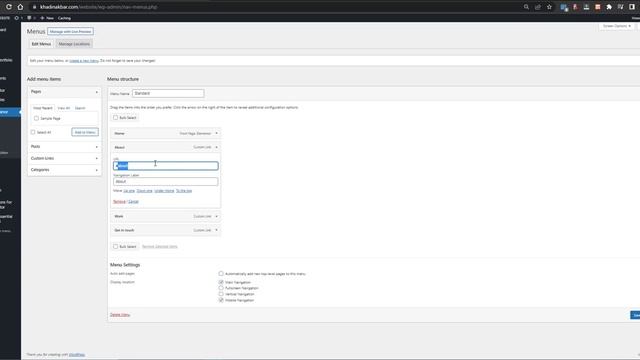Open the Extensions puzzle-piece icon
Image resolution: width=640 pixels, height=360 pixels.
click(x=609, y=7)
